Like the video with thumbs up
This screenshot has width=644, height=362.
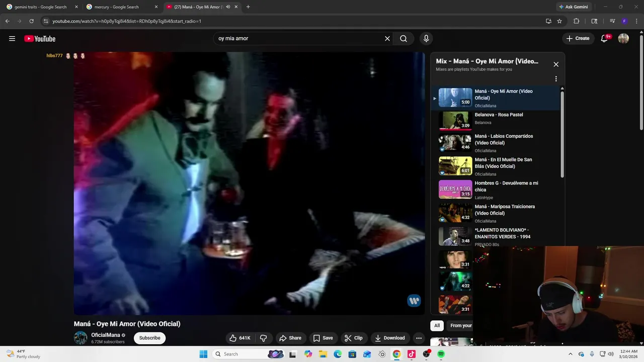click(240, 338)
